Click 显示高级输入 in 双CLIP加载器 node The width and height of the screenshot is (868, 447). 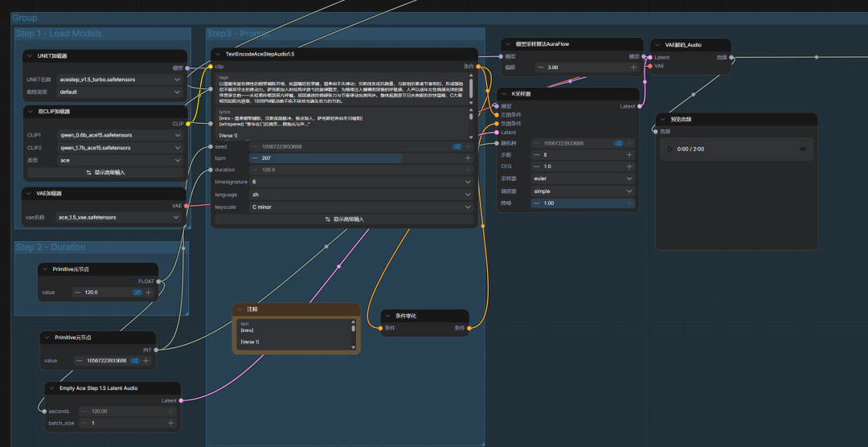[104, 172]
